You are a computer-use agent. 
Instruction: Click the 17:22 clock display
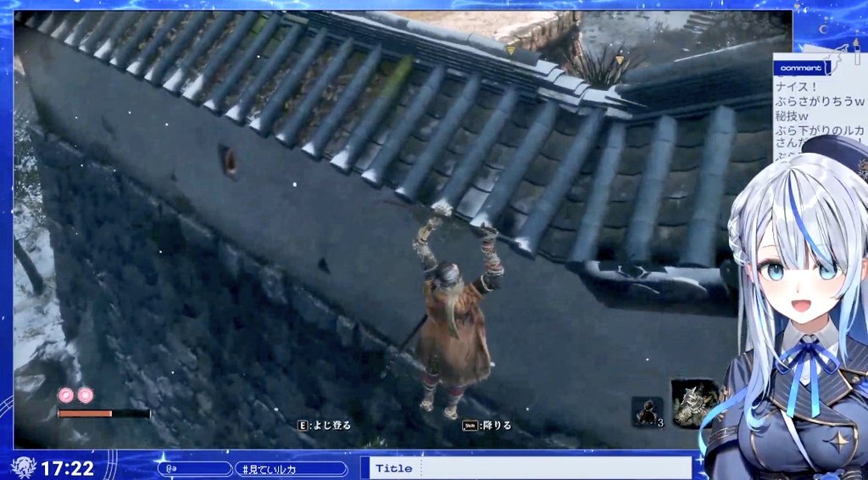pyautogui.click(x=67, y=469)
